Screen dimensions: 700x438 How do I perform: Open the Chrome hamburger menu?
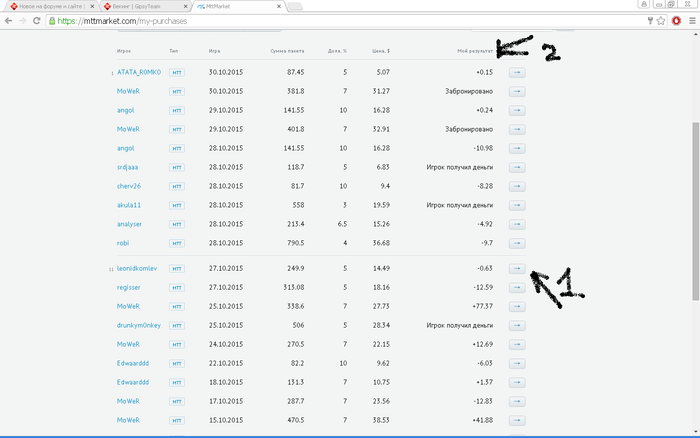click(x=692, y=21)
